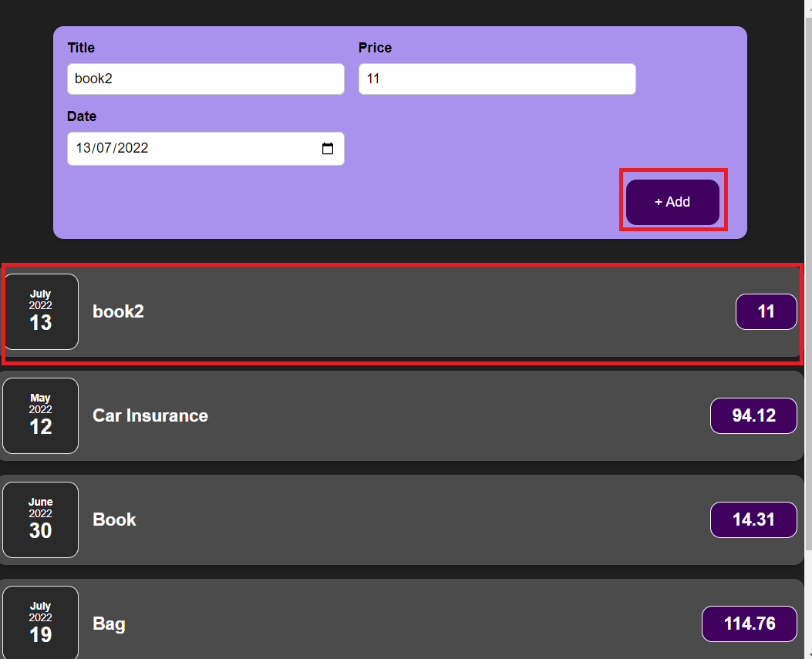The height and width of the screenshot is (659, 812).
Task: Click the Price input showing 11
Action: (497, 79)
